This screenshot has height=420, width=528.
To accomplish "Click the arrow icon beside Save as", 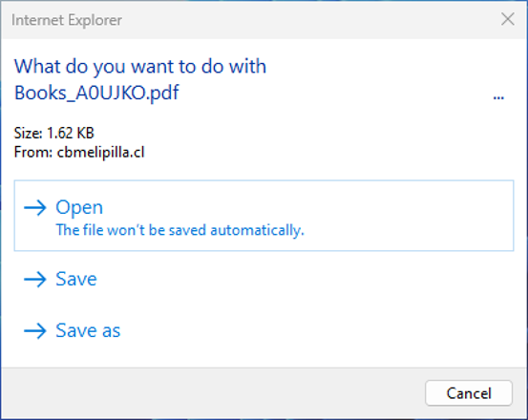I will tap(35, 331).
